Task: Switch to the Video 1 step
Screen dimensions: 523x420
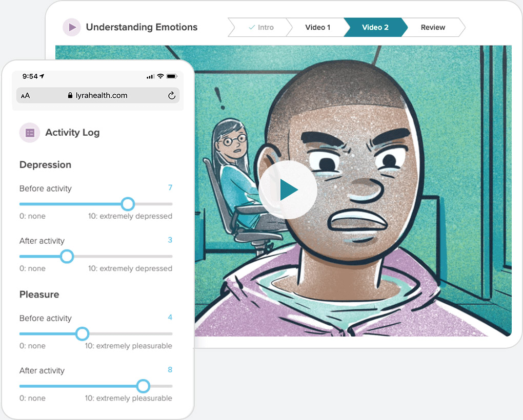Action: 317,27
